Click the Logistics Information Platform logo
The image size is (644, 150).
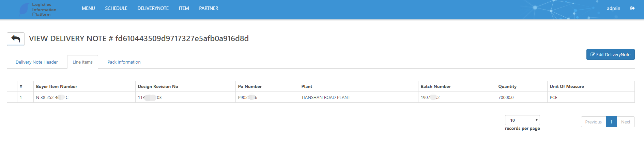click(38, 10)
